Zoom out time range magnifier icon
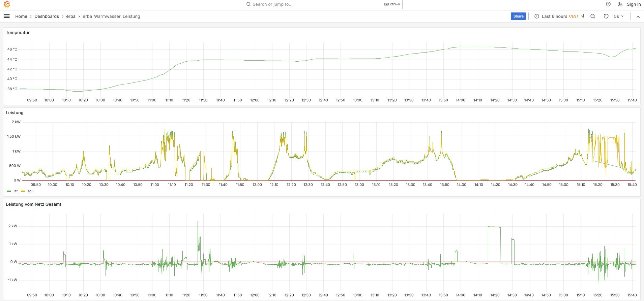 593,16
